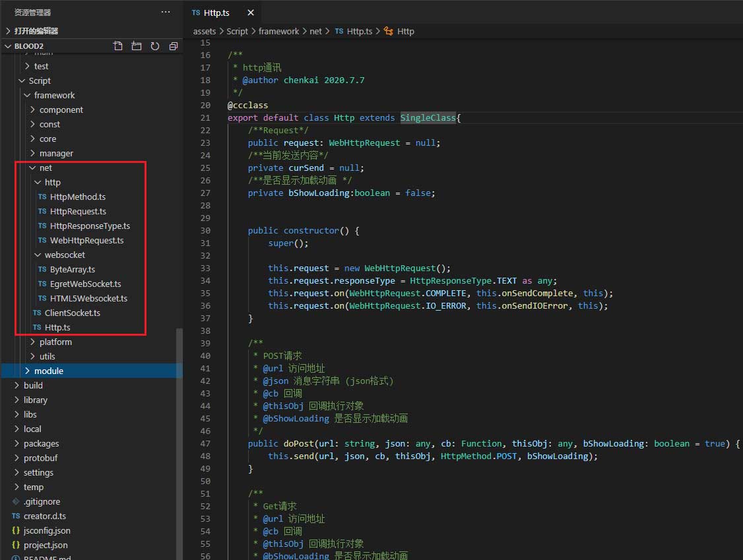The image size is (743, 560).
Task: Click the New Folder icon in explorer header
Action: click(x=137, y=46)
